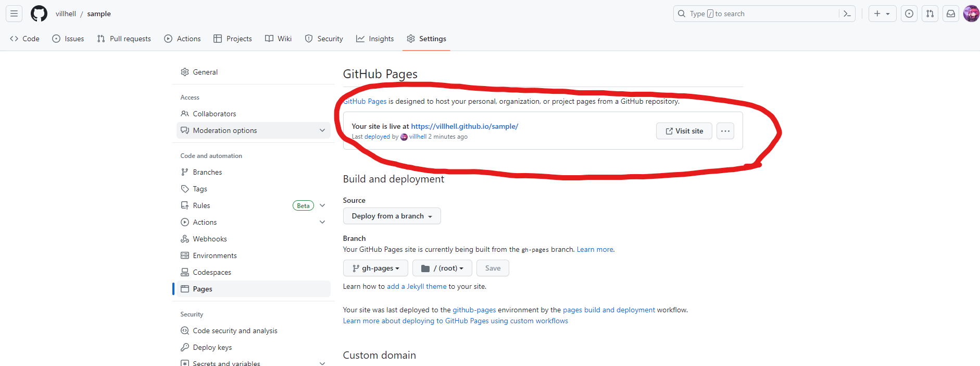Screen dimensions: 980x366
Task: Open the Deploy from a branch dropdown
Action: 392,216
